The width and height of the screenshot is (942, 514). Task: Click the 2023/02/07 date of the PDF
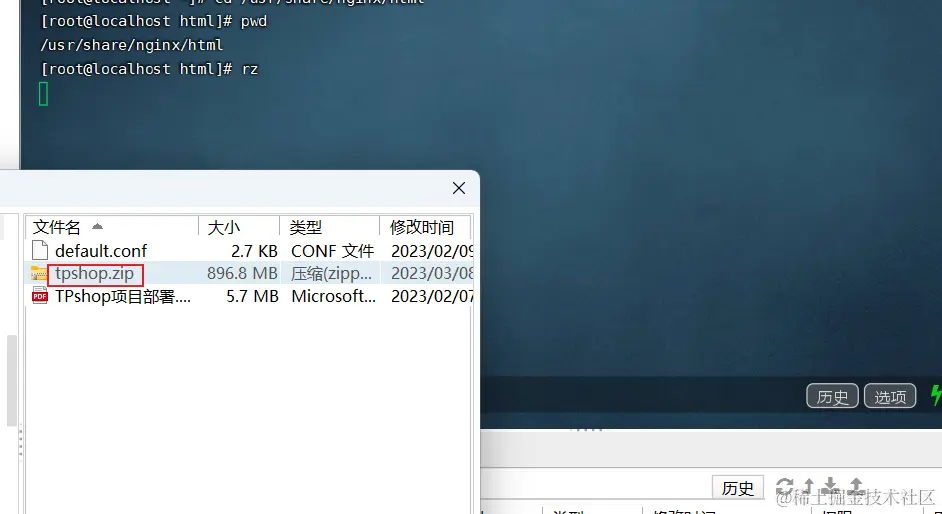[432, 297]
